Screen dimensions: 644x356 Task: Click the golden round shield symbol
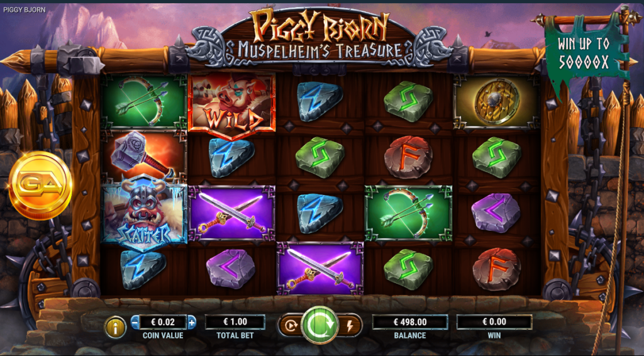point(496,101)
